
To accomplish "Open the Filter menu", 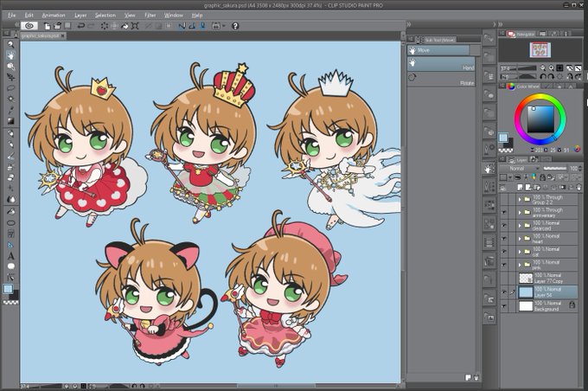I will (150, 16).
